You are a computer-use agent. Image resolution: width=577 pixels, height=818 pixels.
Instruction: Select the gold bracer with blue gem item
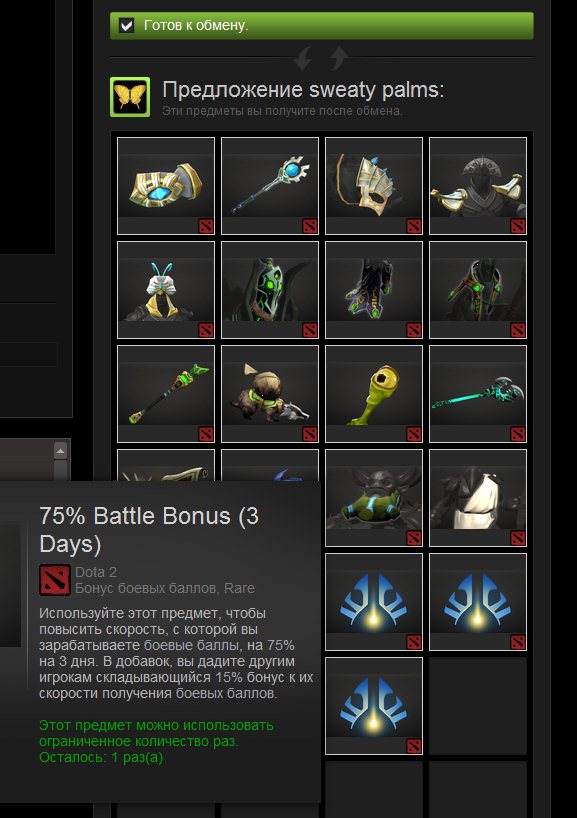[x=166, y=186]
